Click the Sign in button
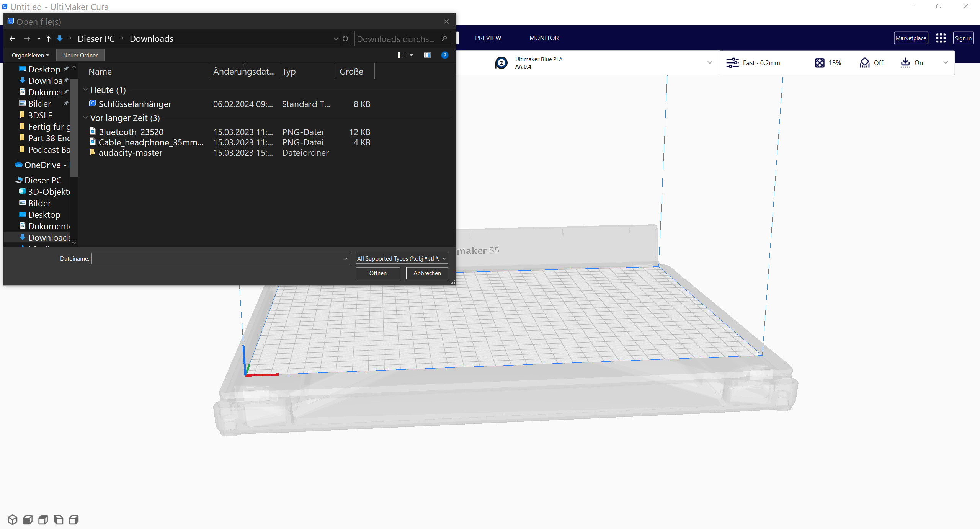Image resolution: width=980 pixels, height=529 pixels. pyautogui.click(x=963, y=38)
